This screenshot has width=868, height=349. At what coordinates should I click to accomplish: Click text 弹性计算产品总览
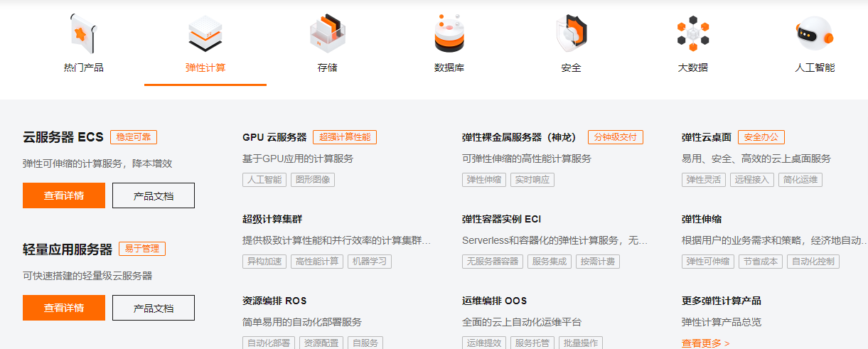click(722, 322)
